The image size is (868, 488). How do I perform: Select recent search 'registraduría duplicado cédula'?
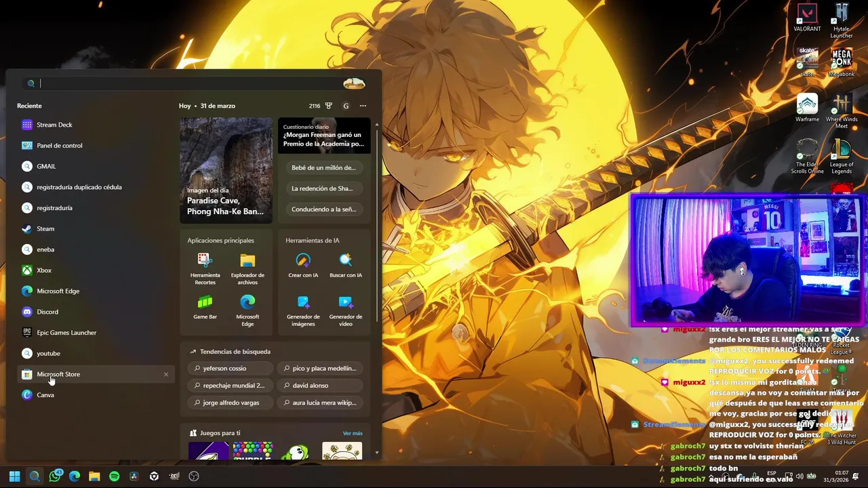[95, 187]
